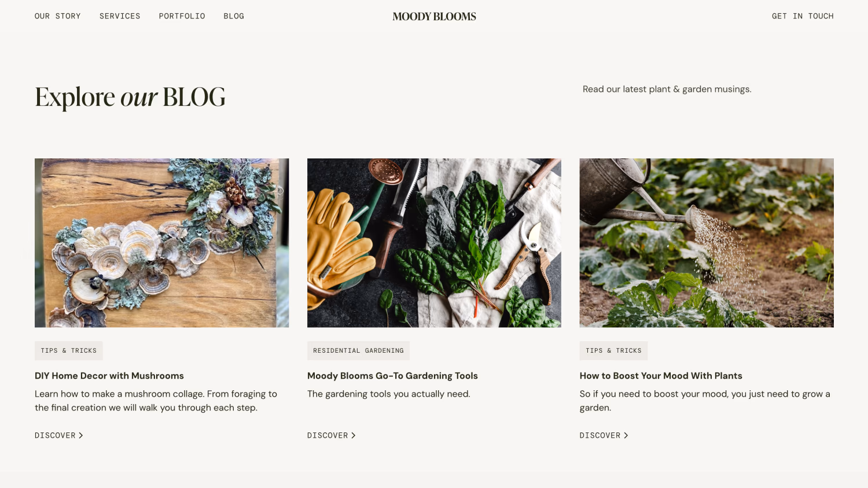Open the watering can photo thumbnail
Screen dimensions: 868x488
707,243
